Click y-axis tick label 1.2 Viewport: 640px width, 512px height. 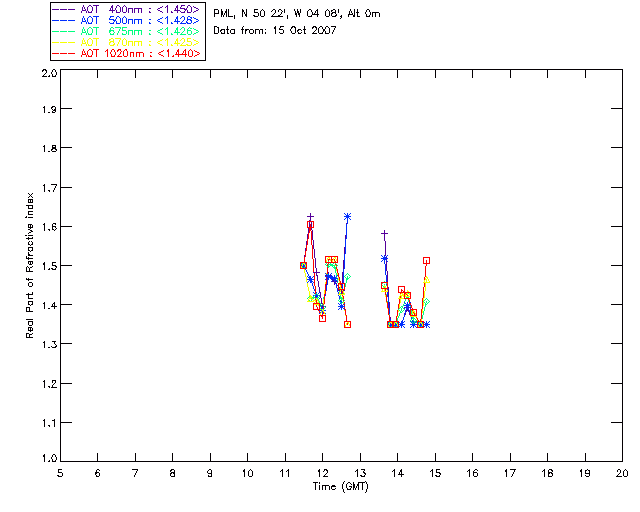49,384
